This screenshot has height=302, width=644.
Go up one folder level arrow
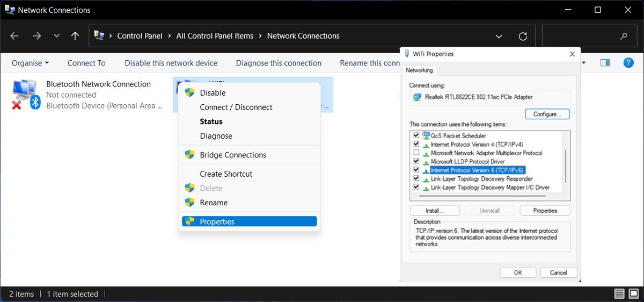point(75,36)
